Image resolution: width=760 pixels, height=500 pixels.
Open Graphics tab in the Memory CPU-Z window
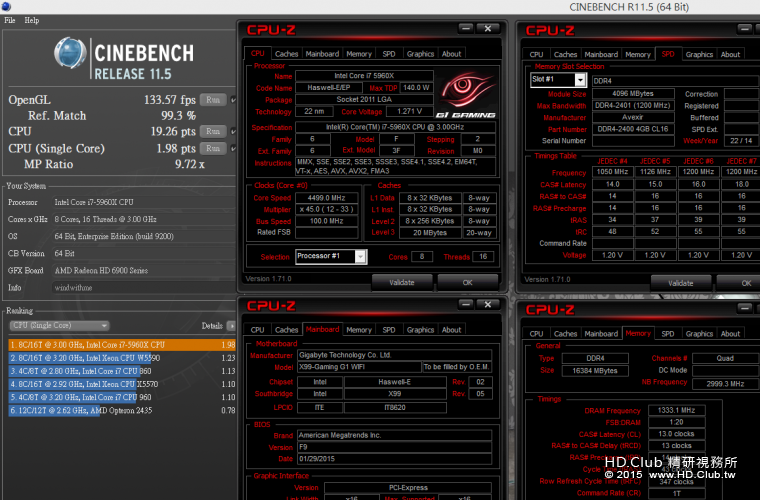pos(699,334)
